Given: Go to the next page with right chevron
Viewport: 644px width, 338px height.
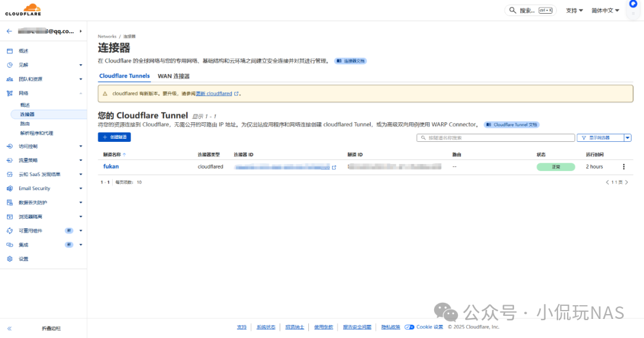Looking at the screenshot, I should pos(627,182).
